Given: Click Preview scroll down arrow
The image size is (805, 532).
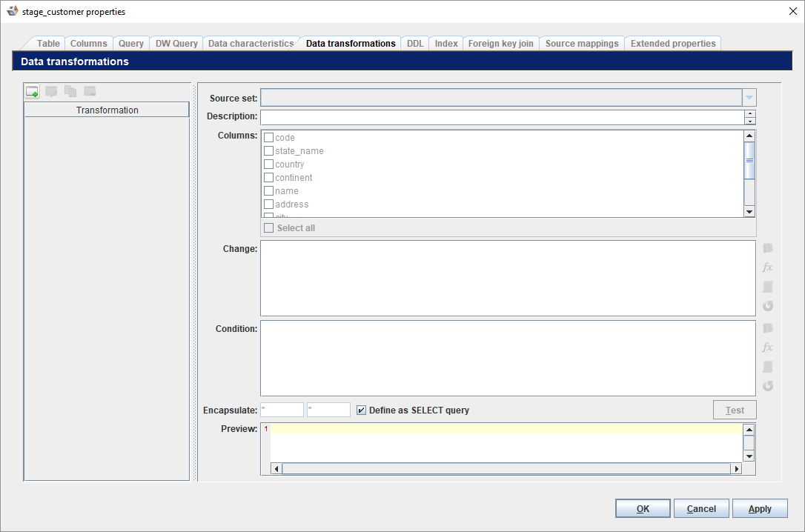Looking at the screenshot, I should click(749, 456).
